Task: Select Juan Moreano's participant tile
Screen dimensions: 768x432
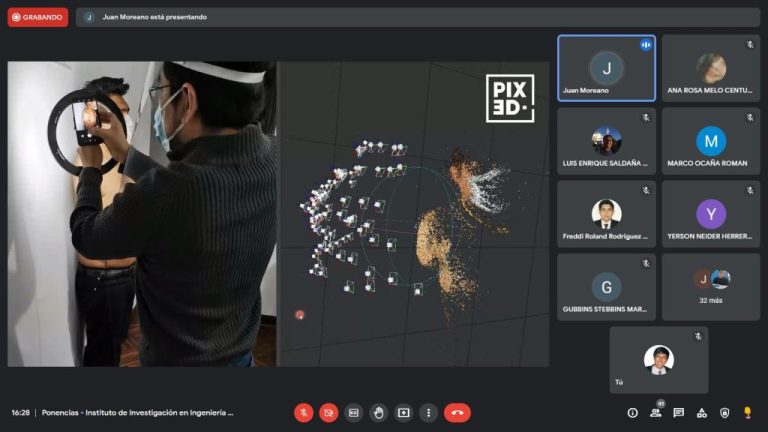Action: coord(606,68)
